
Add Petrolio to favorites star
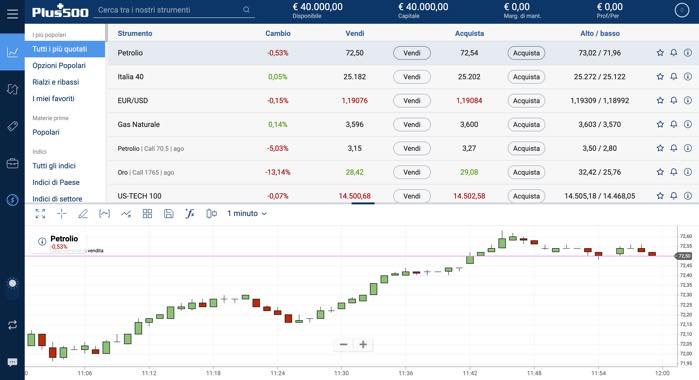[660, 53]
